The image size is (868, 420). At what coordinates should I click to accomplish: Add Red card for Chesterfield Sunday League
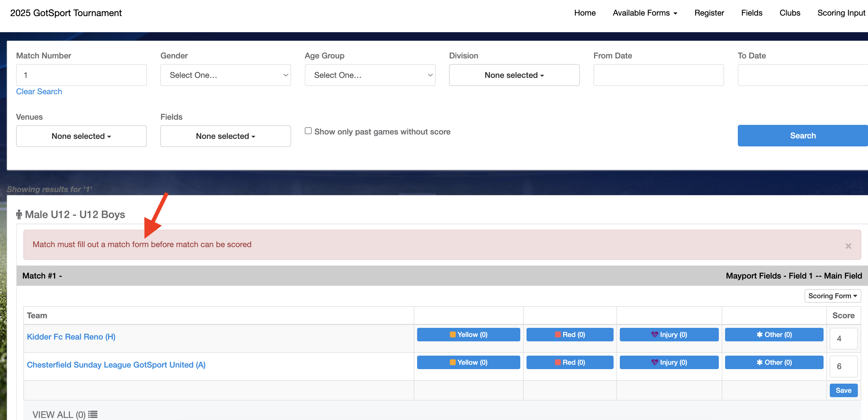pyautogui.click(x=570, y=362)
